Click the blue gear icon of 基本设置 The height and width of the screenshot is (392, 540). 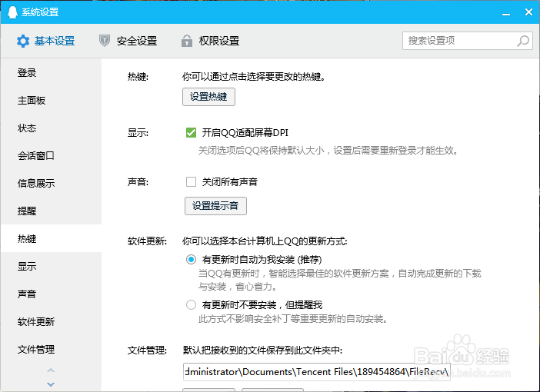(23, 41)
